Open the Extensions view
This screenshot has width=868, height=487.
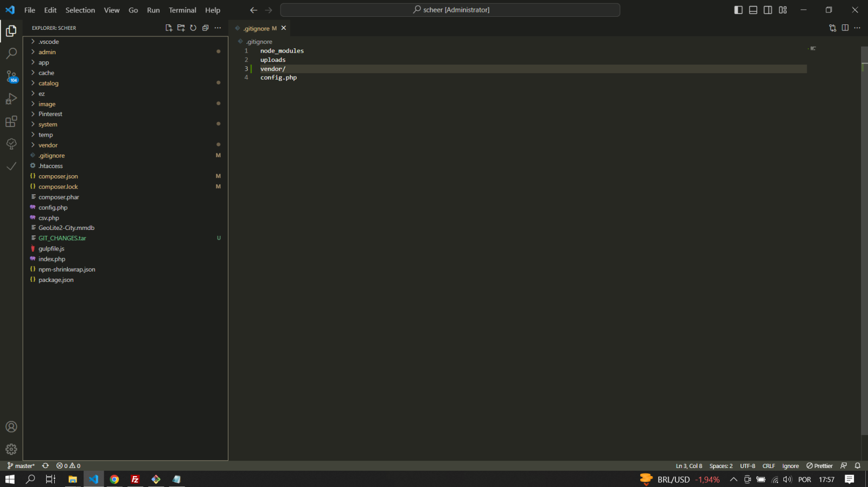tap(11, 121)
